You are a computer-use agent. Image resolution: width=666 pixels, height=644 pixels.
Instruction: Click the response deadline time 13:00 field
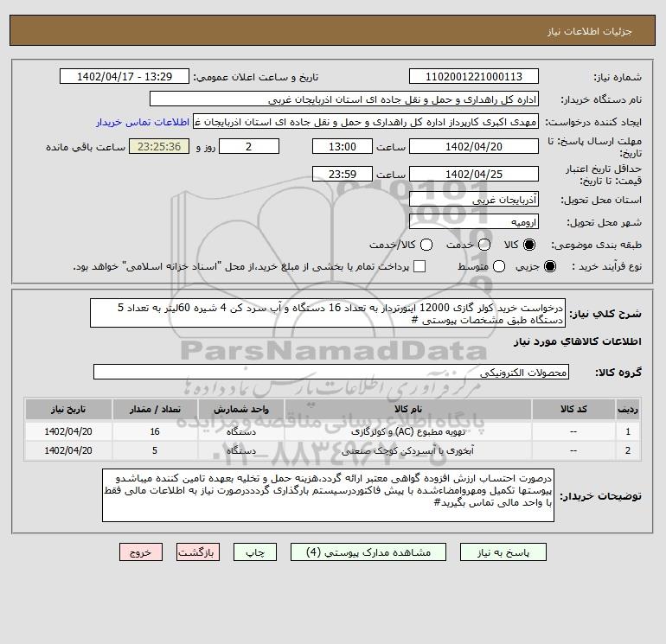tap(343, 146)
